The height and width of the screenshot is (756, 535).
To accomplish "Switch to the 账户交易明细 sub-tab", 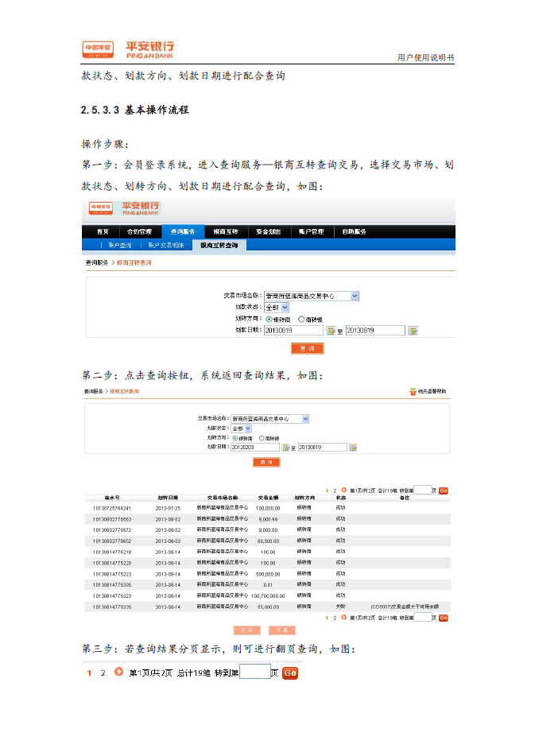I will 166,246.
